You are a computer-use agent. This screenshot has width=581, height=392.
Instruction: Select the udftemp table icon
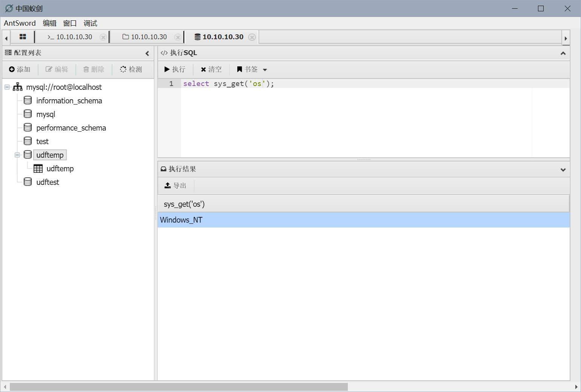coord(38,169)
